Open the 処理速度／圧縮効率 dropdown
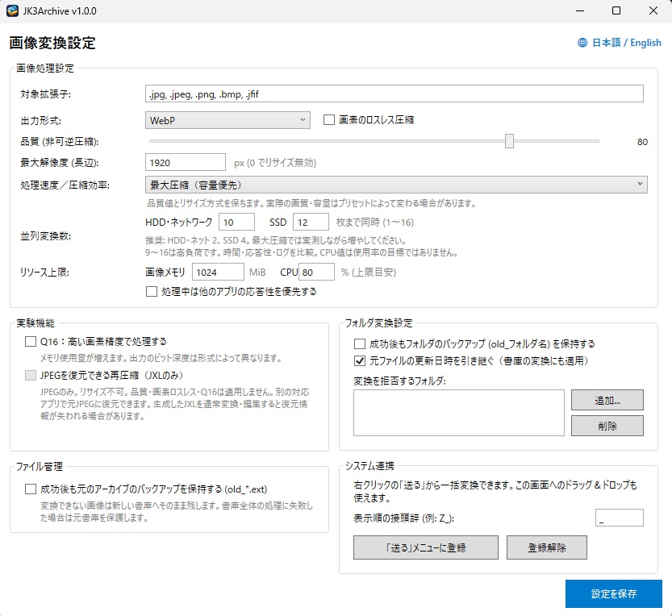Viewport: 672px width, 616px height. tap(396, 185)
